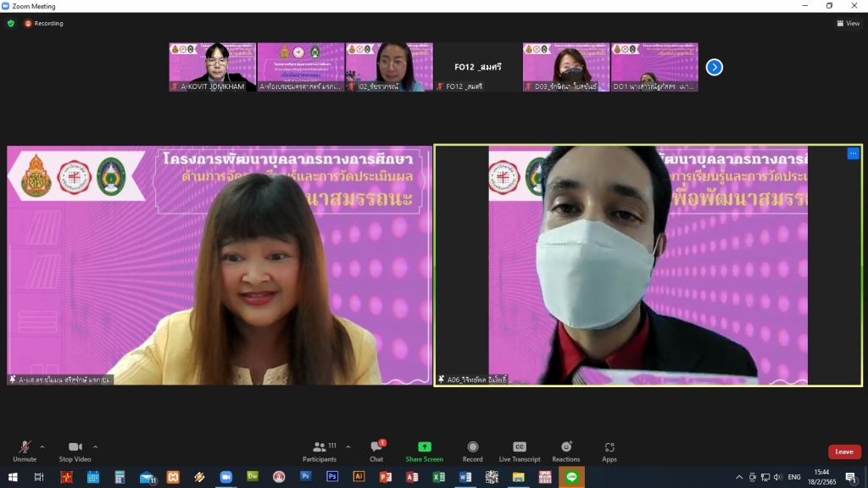The height and width of the screenshot is (488, 868).
Task: Start Record in Zoom toolbar
Action: 472,452
